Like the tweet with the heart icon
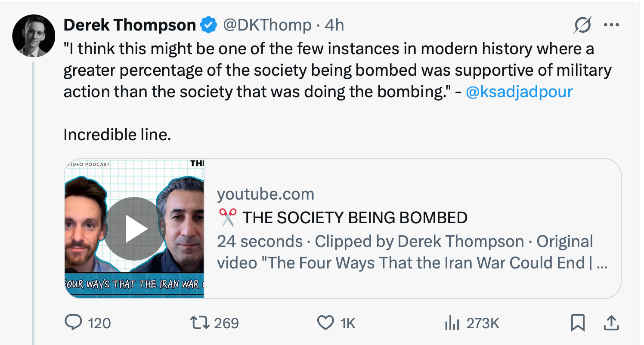This screenshot has width=644, height=345. tap(325, 323)
